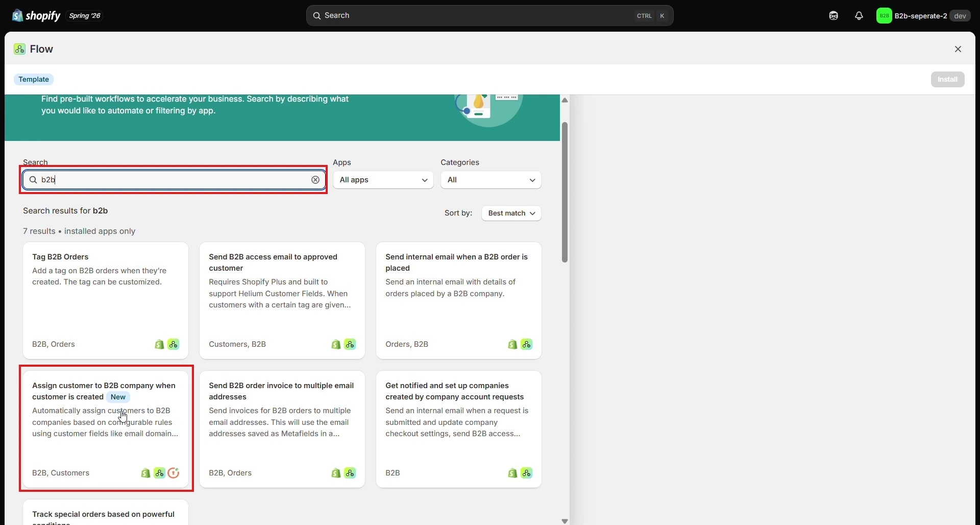This screenshot has height=525, width=980.
Task: Click the template list scrollbar thumb
Action: tap(565, 192)
